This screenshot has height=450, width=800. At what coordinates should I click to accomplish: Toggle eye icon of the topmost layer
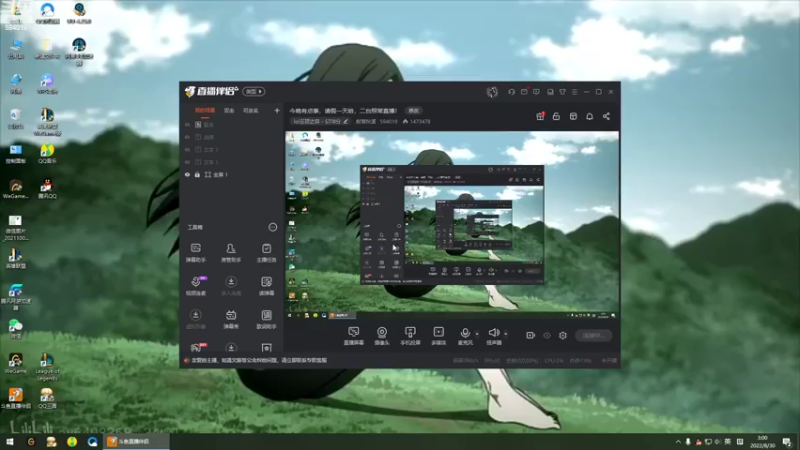(x=187, y=124)
